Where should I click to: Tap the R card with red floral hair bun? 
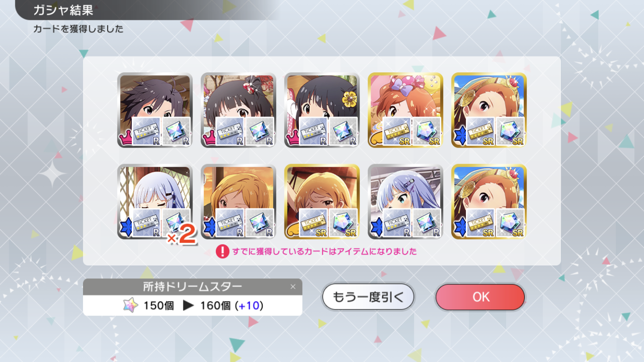(238, 110)
